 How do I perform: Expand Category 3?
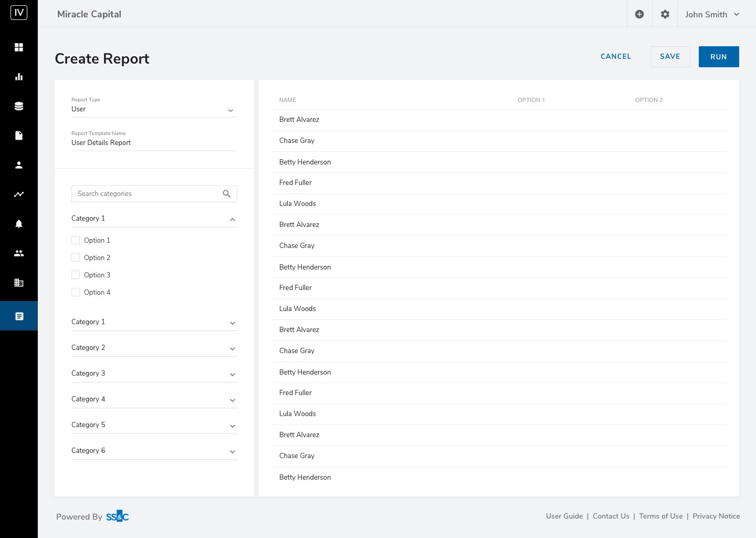154,374
